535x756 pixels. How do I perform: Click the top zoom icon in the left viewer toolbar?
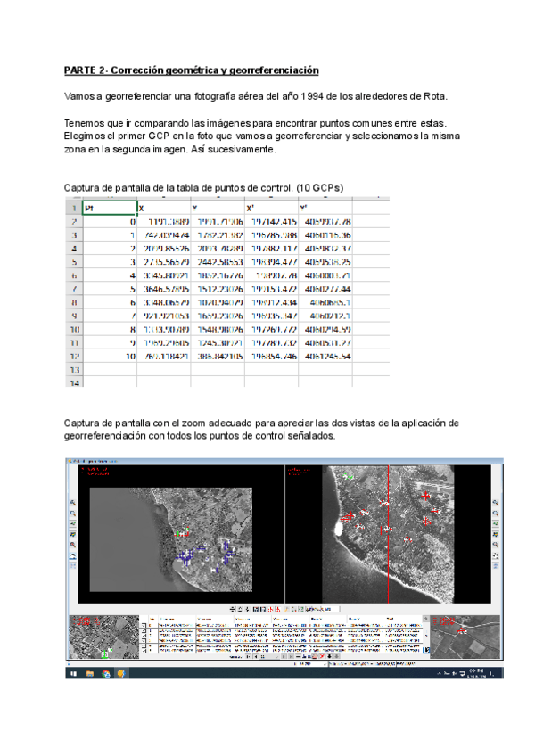click(x=72, y=503)
